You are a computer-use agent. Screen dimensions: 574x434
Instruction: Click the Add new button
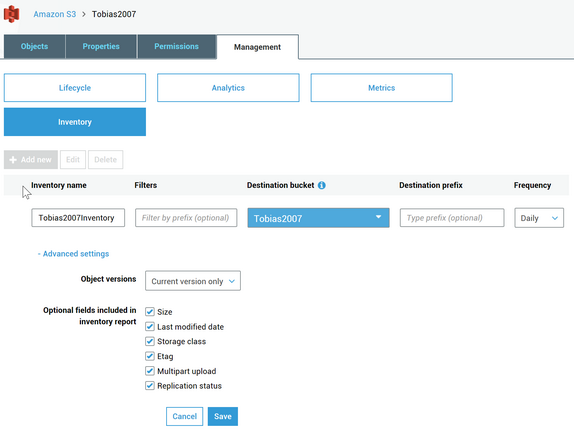pos(31,160)
